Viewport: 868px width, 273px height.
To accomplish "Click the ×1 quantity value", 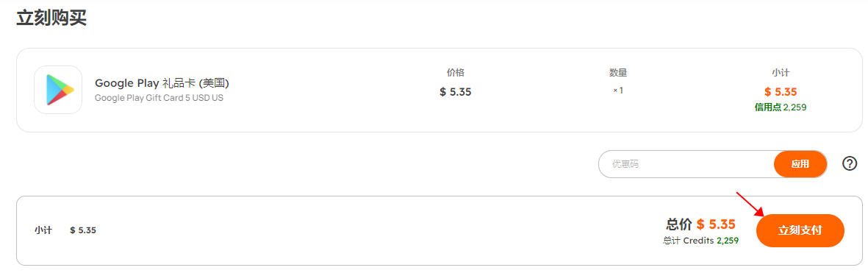I will pyautogui.click(x=618, y=91).
